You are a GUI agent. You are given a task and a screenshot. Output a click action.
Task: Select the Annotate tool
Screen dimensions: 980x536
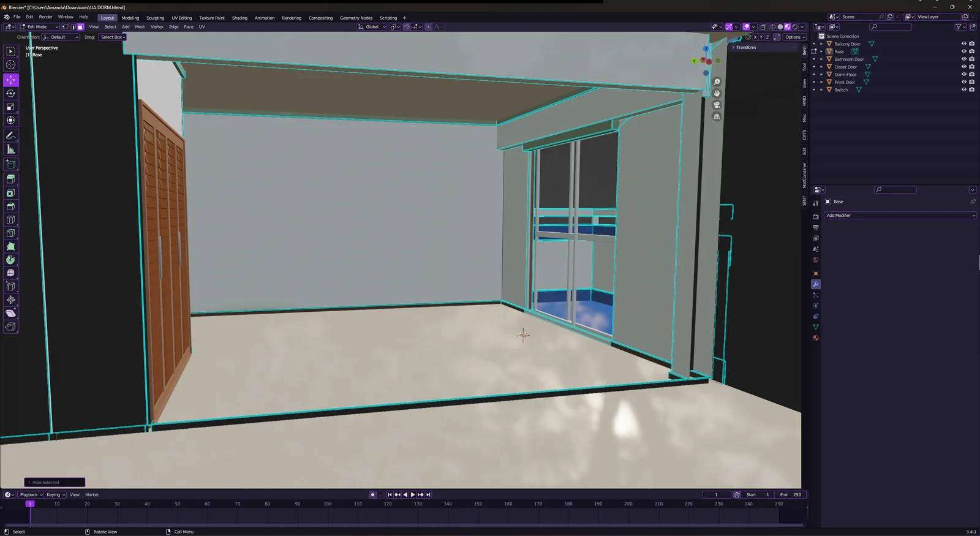click(11, 135)
